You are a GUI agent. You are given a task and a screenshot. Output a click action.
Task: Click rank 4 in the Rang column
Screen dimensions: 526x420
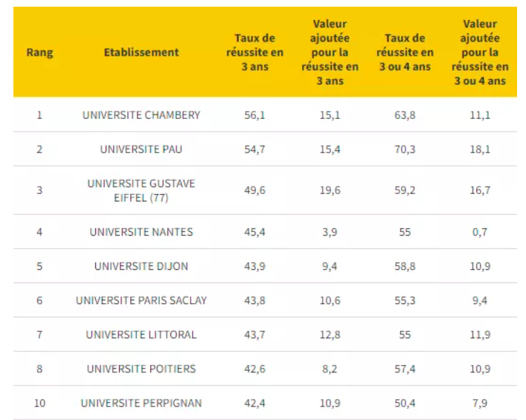coord(39,232)
